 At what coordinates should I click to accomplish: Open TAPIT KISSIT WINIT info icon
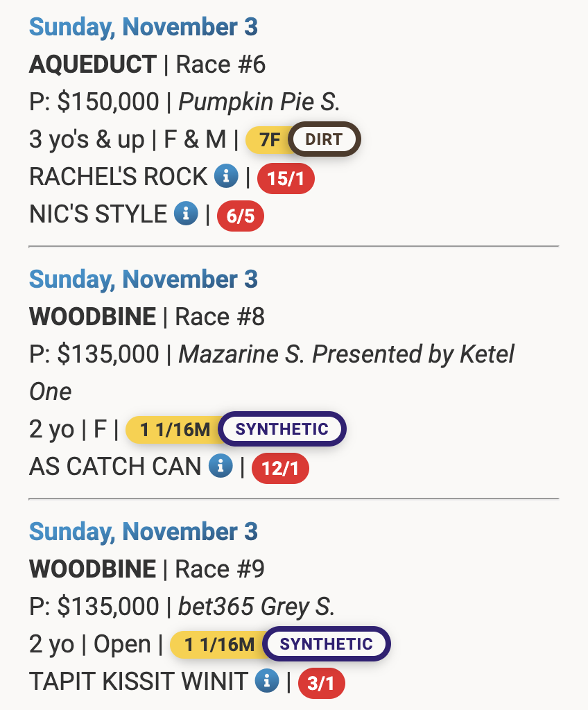[267, 682]
